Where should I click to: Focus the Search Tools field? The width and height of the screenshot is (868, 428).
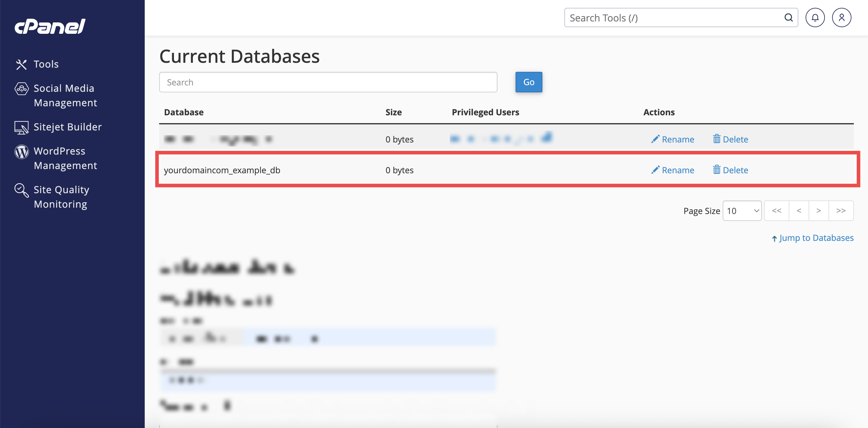(x=681, y=18)
